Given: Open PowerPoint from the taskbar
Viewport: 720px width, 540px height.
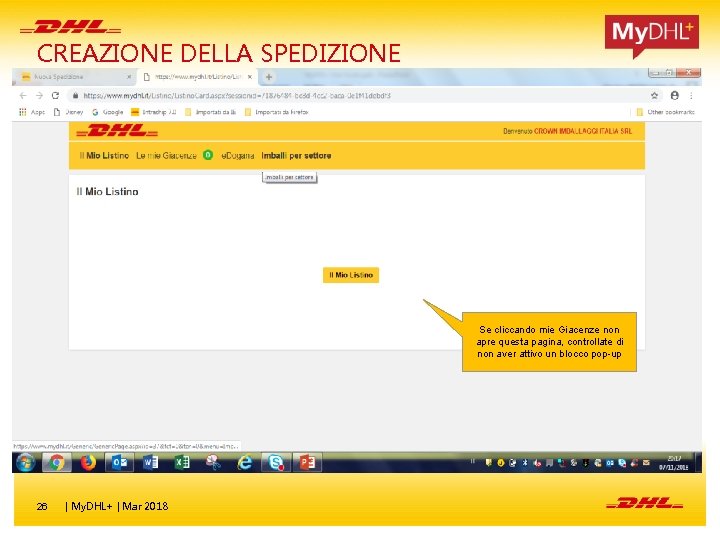Looking at the screenshot, I should tap(307, 462).
